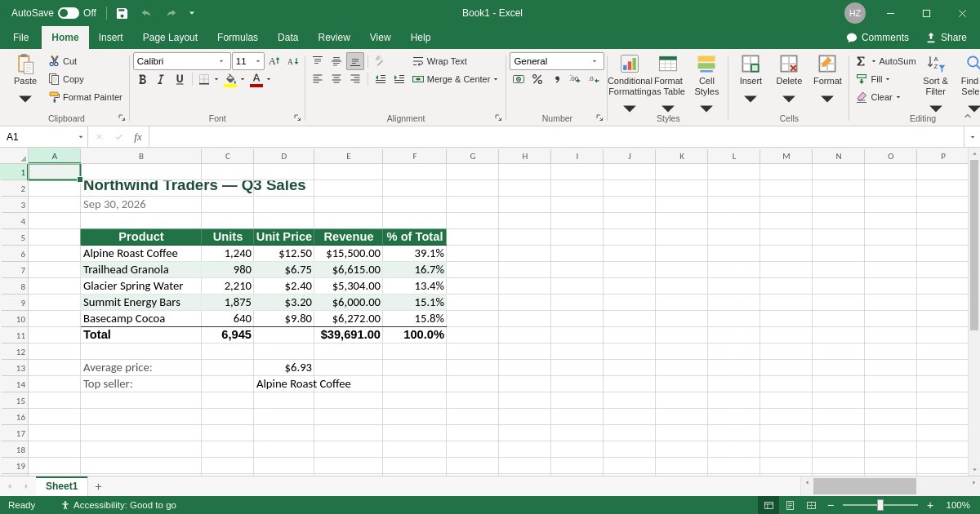Image resolution: width=980 pixels, height=514 pixels.
Task: Decrease font size with the smaller A icon
Action: [292, 61]
